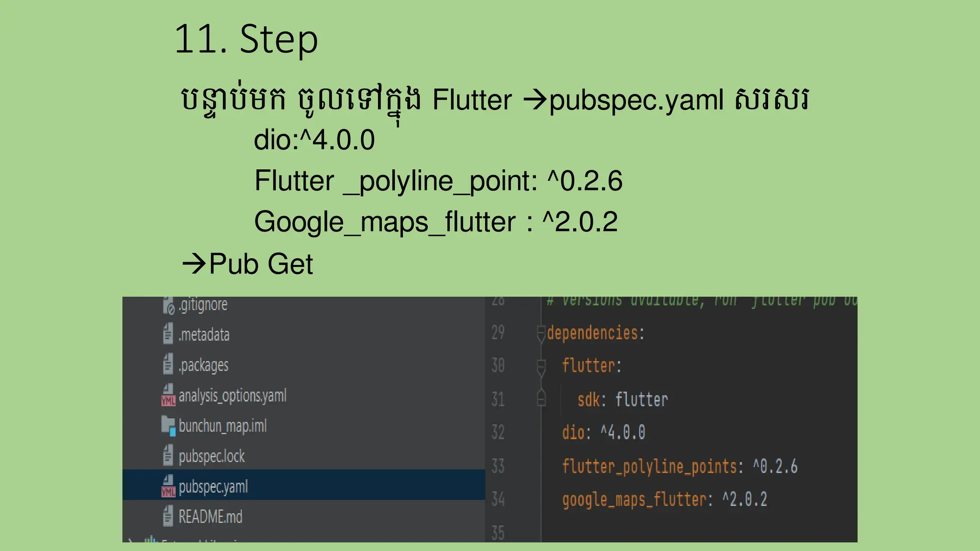Image resolution: width=980 pixels, height=551 pixels.
Task: Click flutter_polyline_points: ^0.2.6 line
Action: coord(680,466)
